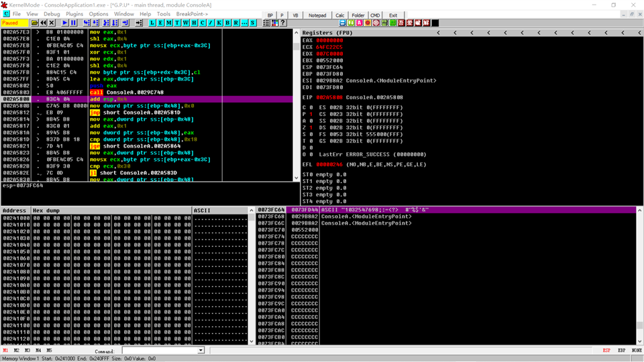Screen dimensions: 644x362
Task: Open Executable modules with E button
Action: [x=160, y=23]
